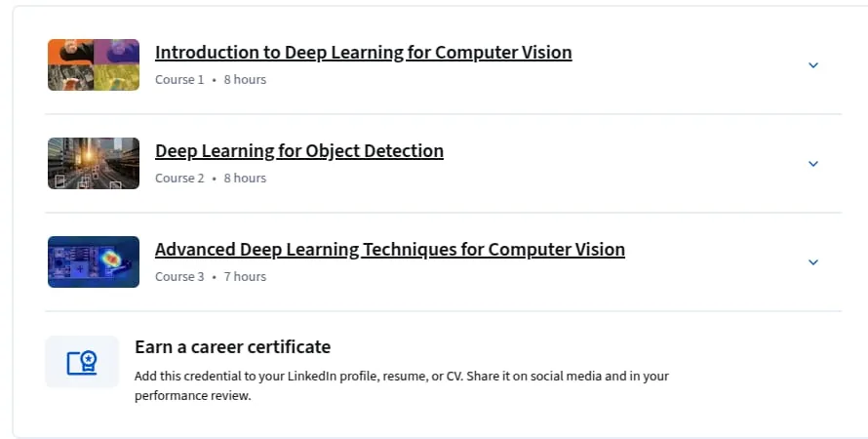Screen dimensions: 868x439
Task: Click the 'Course 3' label
Action: click(179, 277)
